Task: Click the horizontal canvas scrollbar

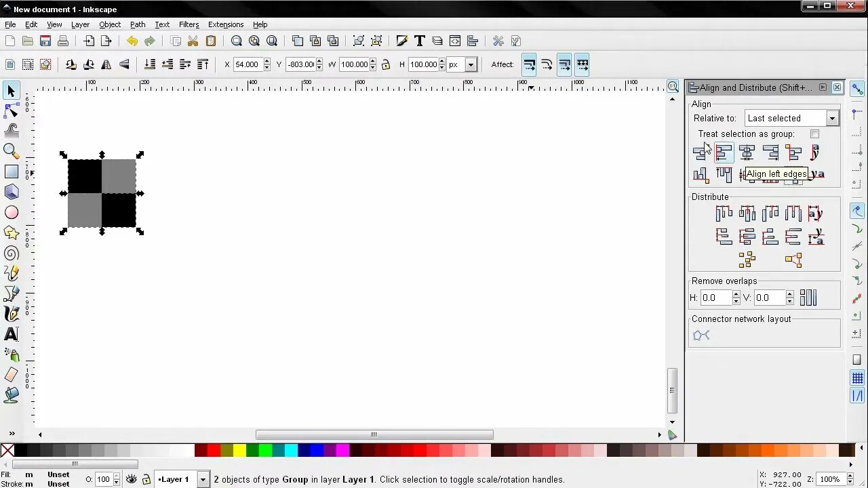Action: pyautogui.click(x=374, y=434)
